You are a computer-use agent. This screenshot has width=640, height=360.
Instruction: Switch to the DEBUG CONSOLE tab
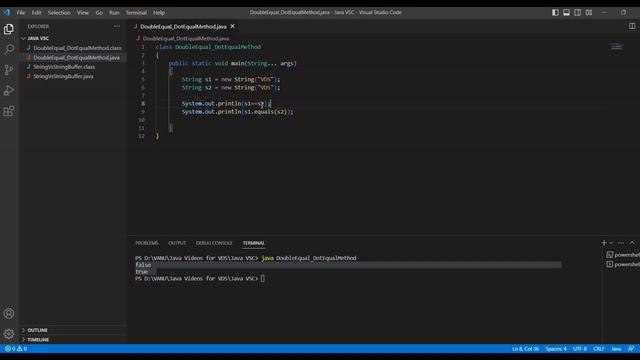(x=214, y=243)
